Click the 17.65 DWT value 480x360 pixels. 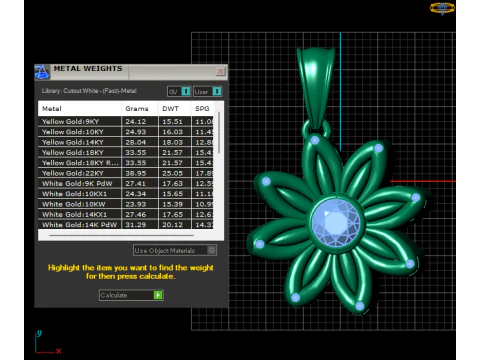click(x=172, y=215)
